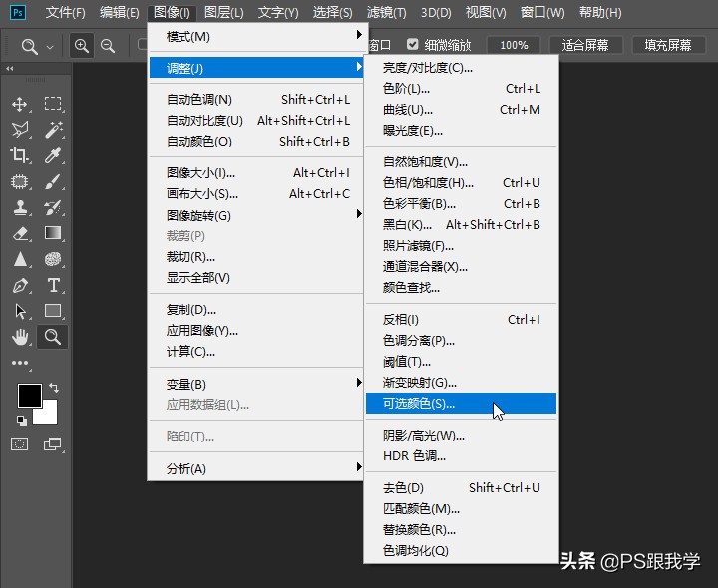
Task: Click the 100% zoom button
Action: pyautogui.click(x=514, y=45)
